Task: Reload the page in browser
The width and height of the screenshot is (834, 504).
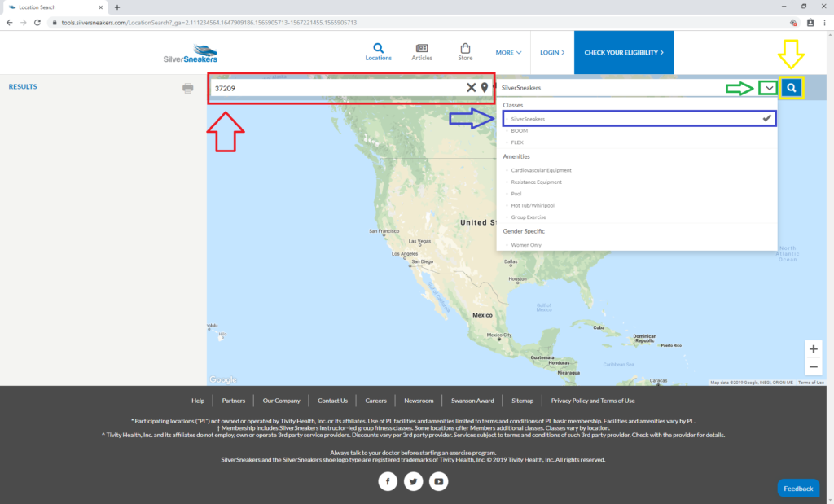Action: [37, 23]
